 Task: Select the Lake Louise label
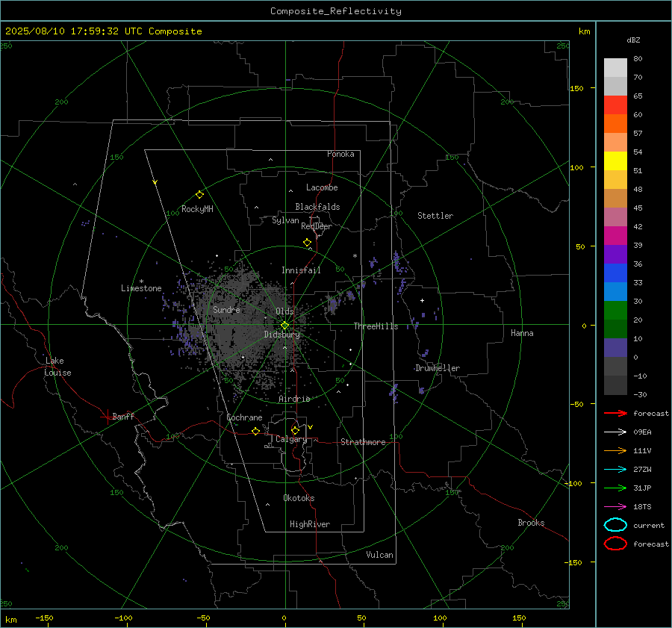(57, 367)
